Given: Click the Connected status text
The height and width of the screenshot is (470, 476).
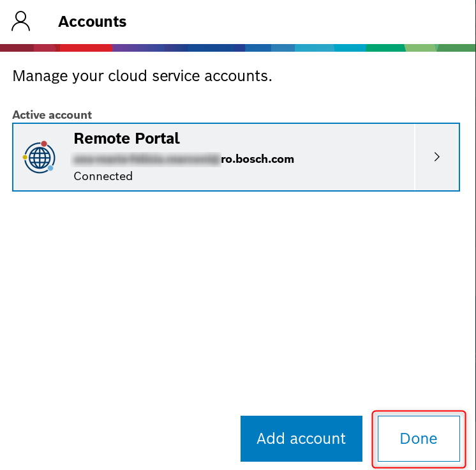Looking at the screenshot, I should tap(103, 176).
